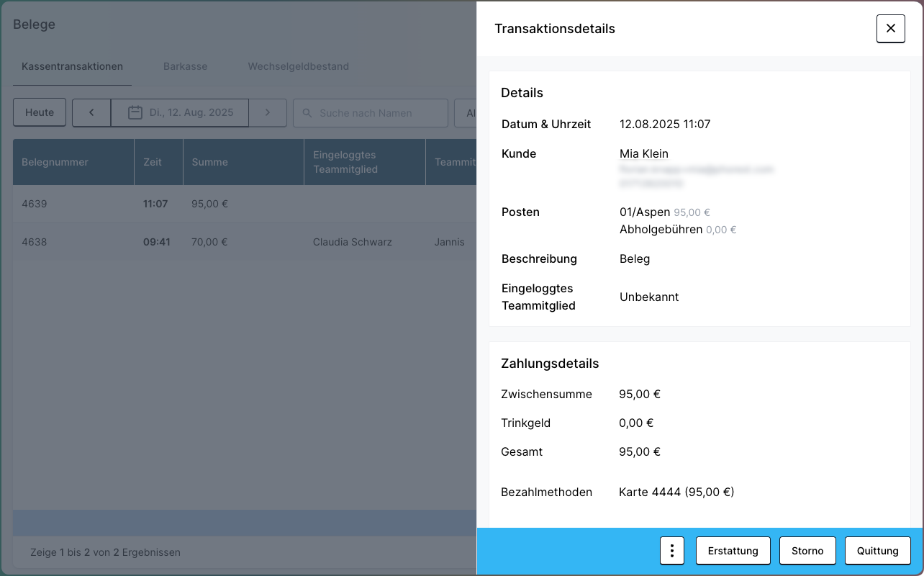
Task: Sort by Summe column header
Action: click(243, 162)
